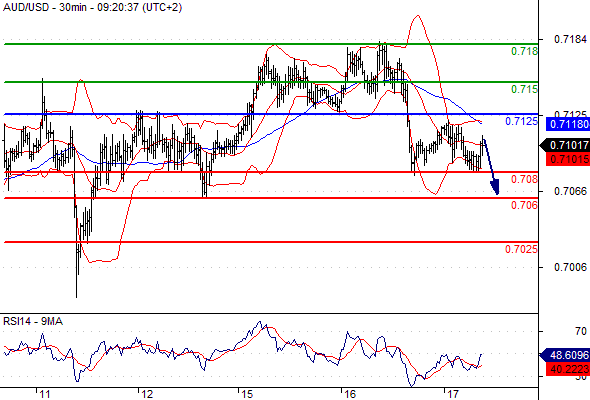Screen dimensions: 590x400
Task: Click the blue 48.6096 RSI value tag
Action: coord(565,355)
